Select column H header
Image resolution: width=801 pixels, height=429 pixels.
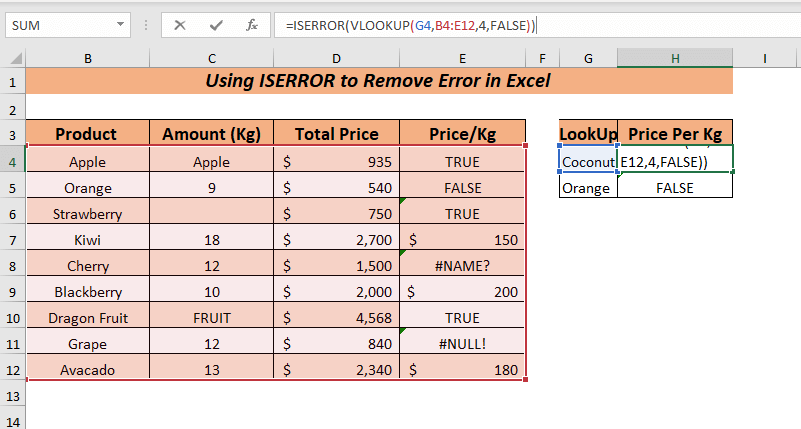(675, 58)
